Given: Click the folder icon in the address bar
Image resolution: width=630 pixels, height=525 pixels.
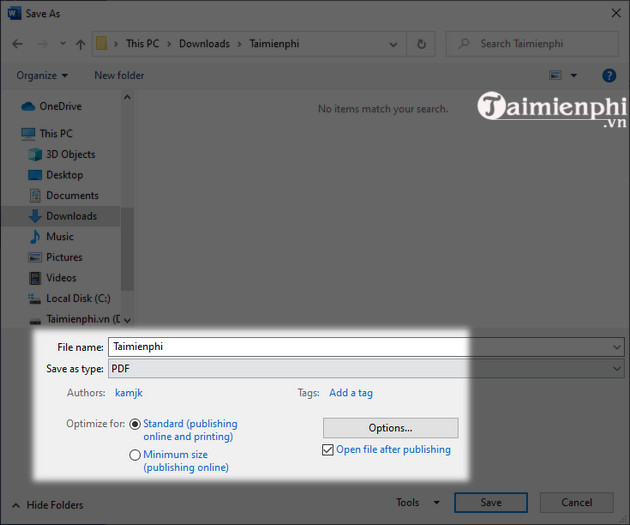Looking at the screenshot, I should (x=101, y=43).
